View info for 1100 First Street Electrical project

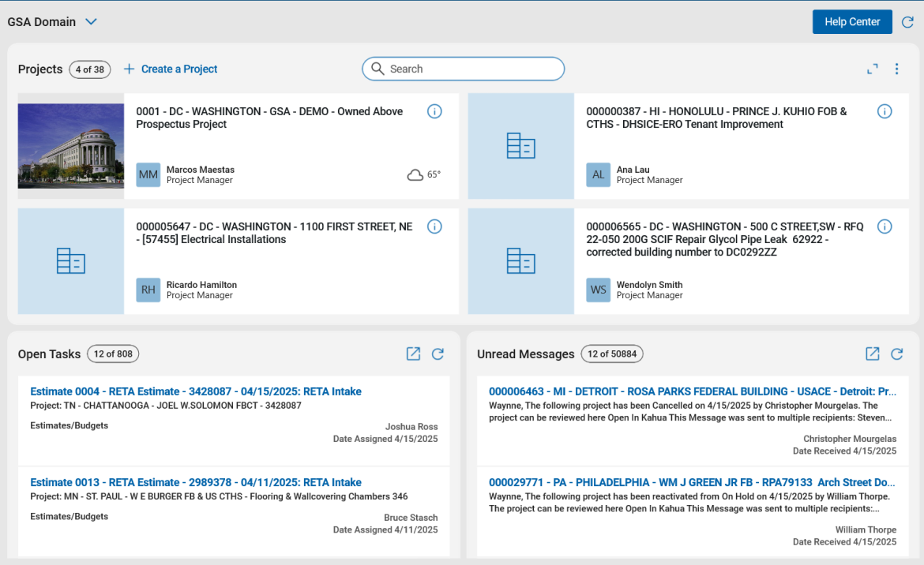[x=434, y=226]
